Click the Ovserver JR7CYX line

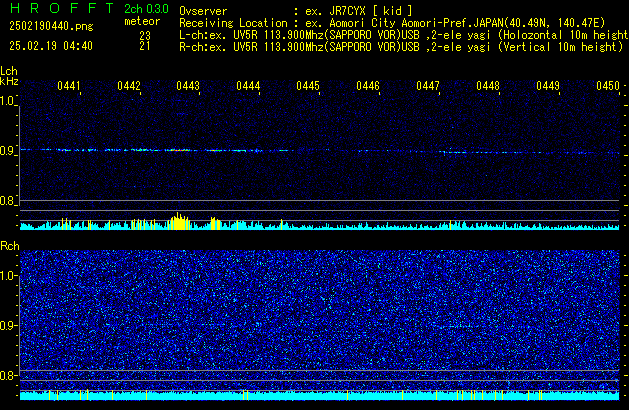point(296,11)
